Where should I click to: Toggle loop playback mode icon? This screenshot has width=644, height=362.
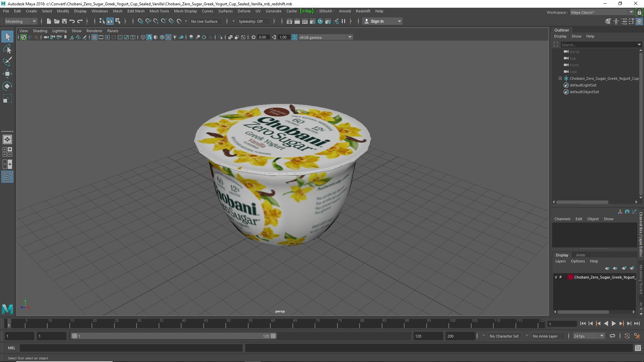pos(612,336)
